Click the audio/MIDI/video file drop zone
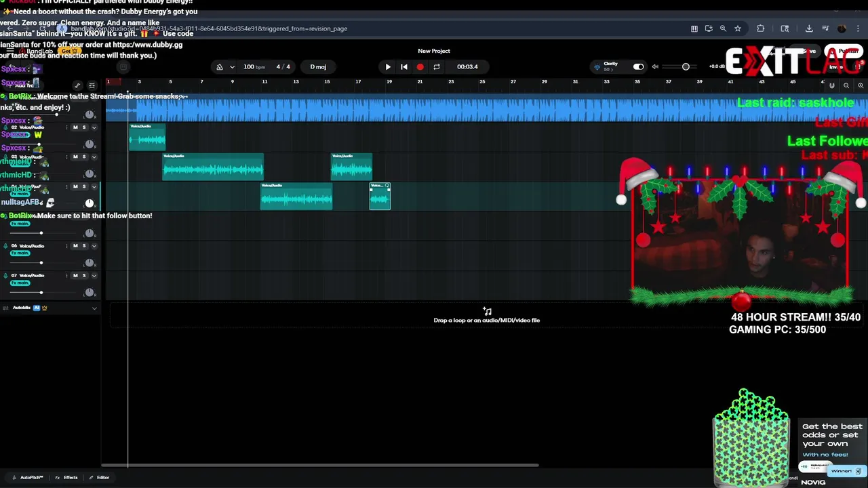868x488 pixels. coord(487,316)
